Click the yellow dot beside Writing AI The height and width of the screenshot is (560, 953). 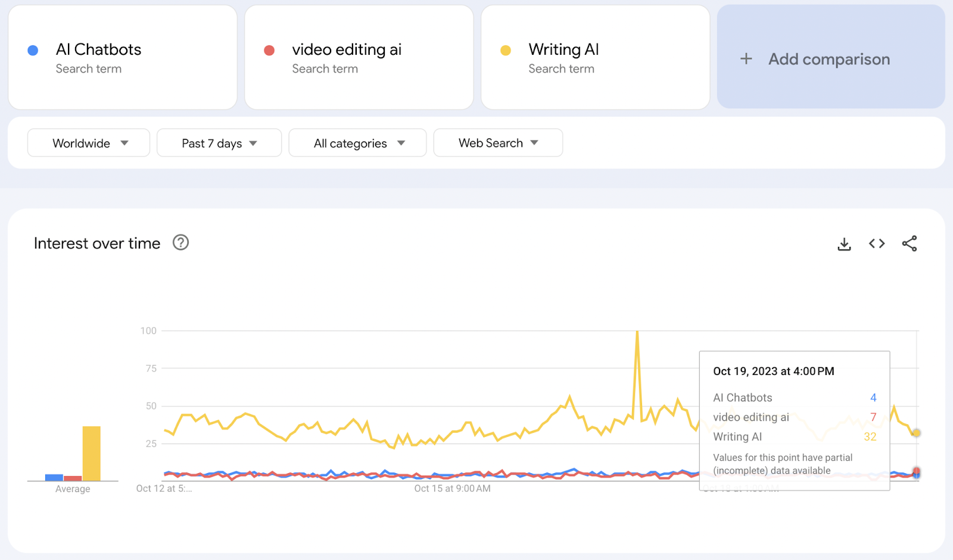506,51
